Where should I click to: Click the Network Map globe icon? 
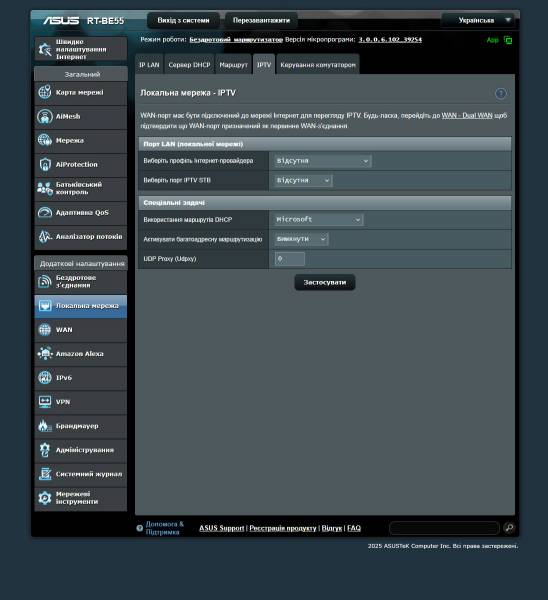45,92
